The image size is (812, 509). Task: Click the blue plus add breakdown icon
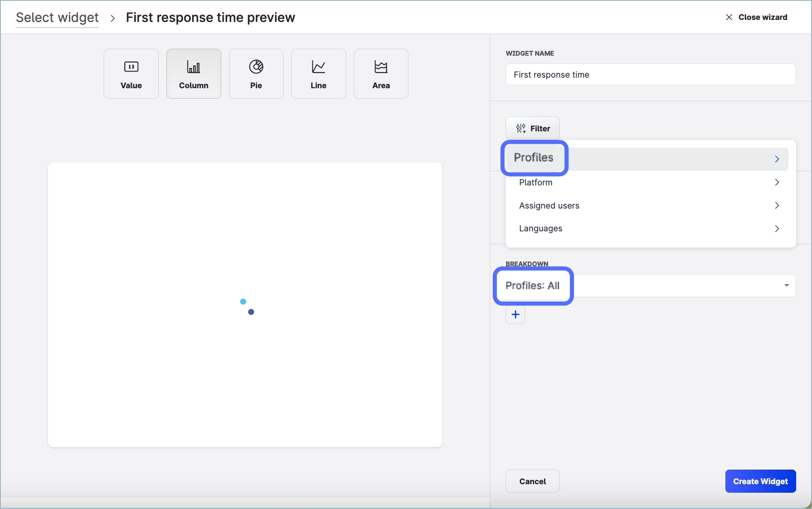click(515, 315)
